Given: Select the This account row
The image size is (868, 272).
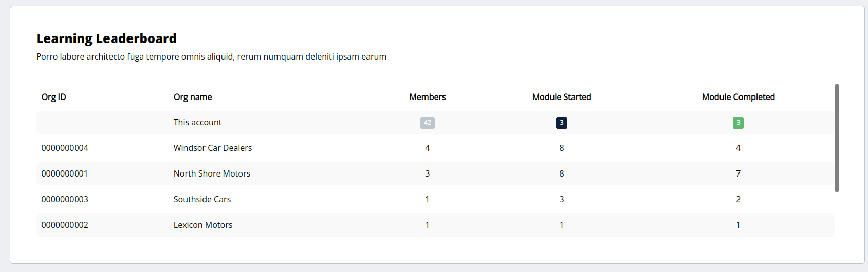Looking at the screenshot, I should (435, 122).
